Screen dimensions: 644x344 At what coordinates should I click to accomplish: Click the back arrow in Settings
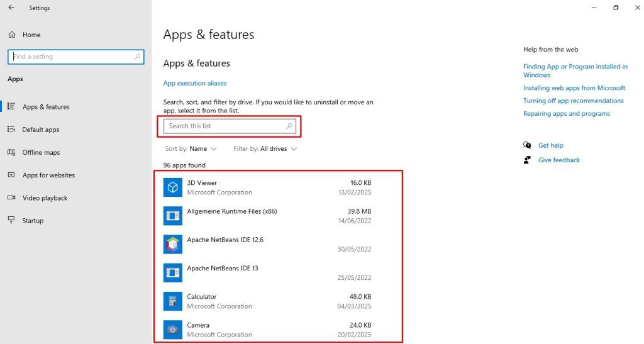coord(11,8)
